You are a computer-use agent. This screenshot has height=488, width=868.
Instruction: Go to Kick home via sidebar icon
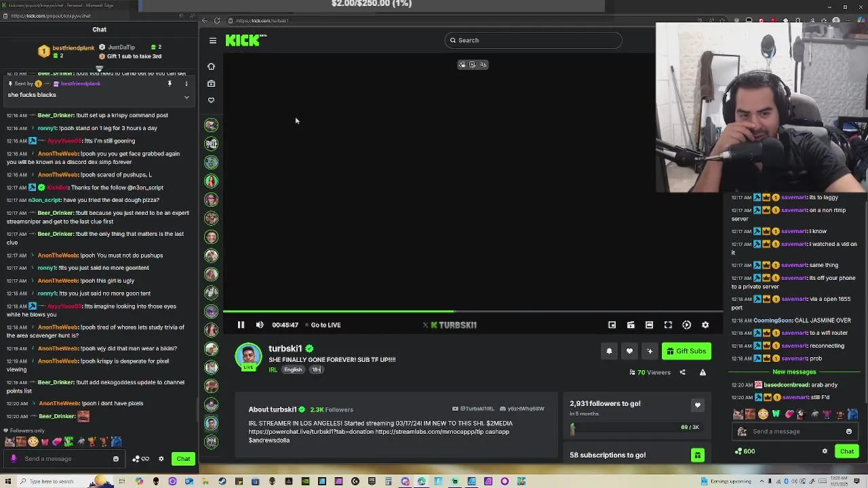coord(211,66)
